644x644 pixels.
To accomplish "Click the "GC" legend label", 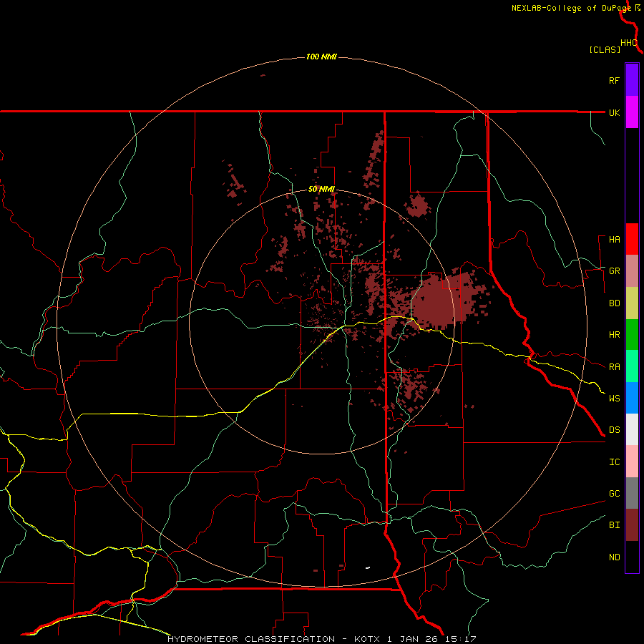I will (x=614, y=494).
